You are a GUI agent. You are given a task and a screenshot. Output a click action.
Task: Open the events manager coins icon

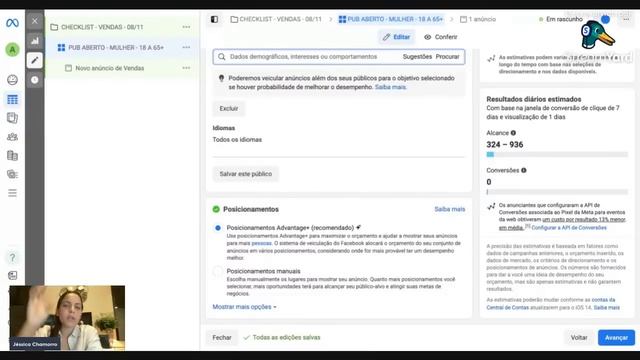point(12,174)
